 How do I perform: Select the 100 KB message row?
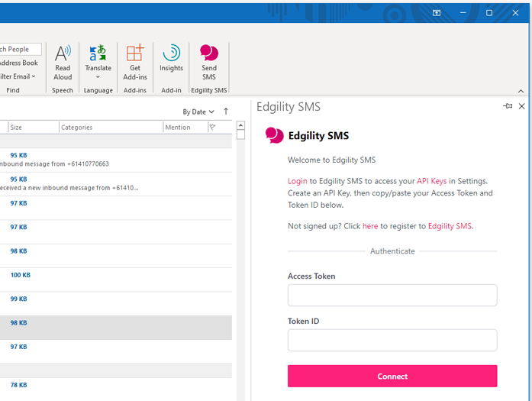click(116, 280)
